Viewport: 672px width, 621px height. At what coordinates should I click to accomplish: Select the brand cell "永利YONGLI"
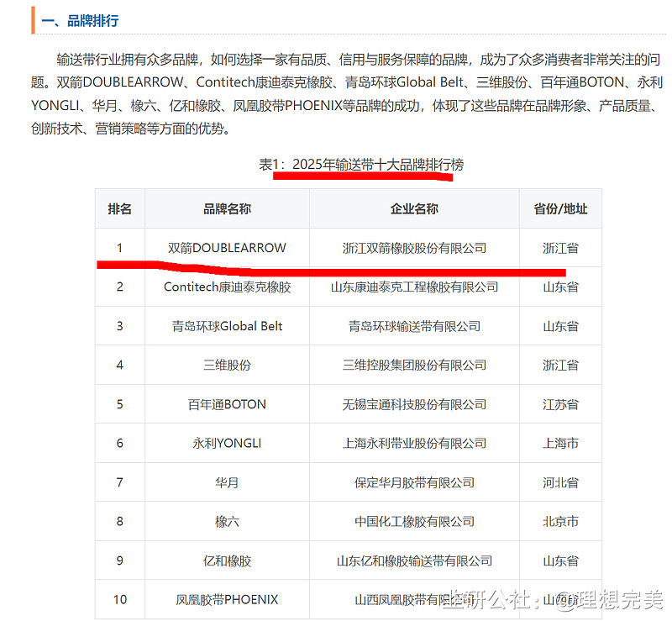pyautogui.click(x=227, y=443)
